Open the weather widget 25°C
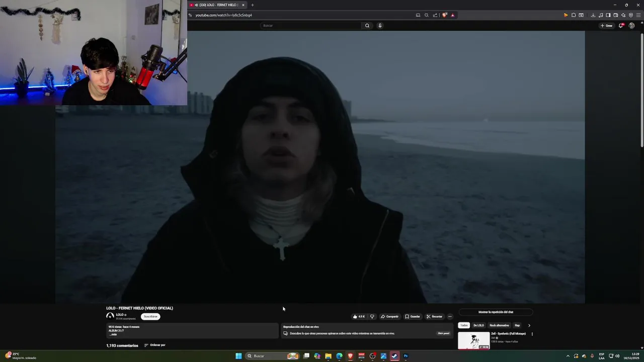The image size is (644, 362). 21,356
